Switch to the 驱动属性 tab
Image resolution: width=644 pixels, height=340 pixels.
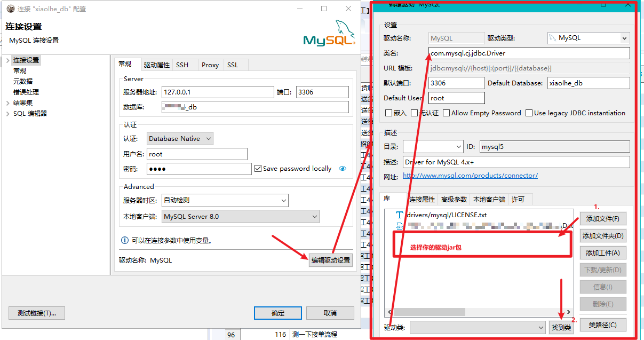click(x=156, y=65)
